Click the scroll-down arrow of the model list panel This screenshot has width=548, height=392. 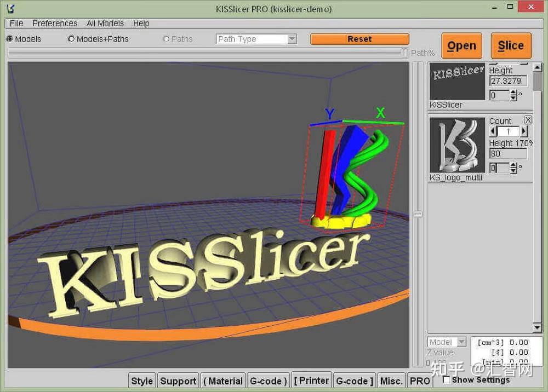click(538, 327)
